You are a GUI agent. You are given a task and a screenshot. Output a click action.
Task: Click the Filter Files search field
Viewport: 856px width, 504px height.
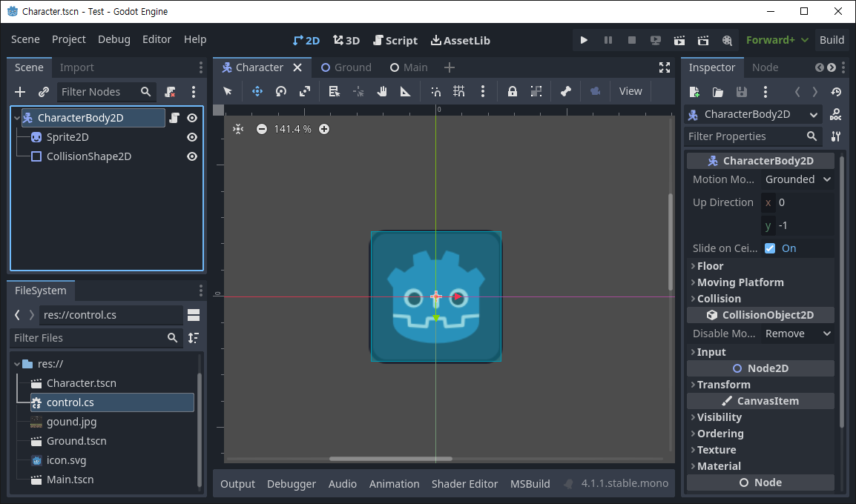click(96, 338)
